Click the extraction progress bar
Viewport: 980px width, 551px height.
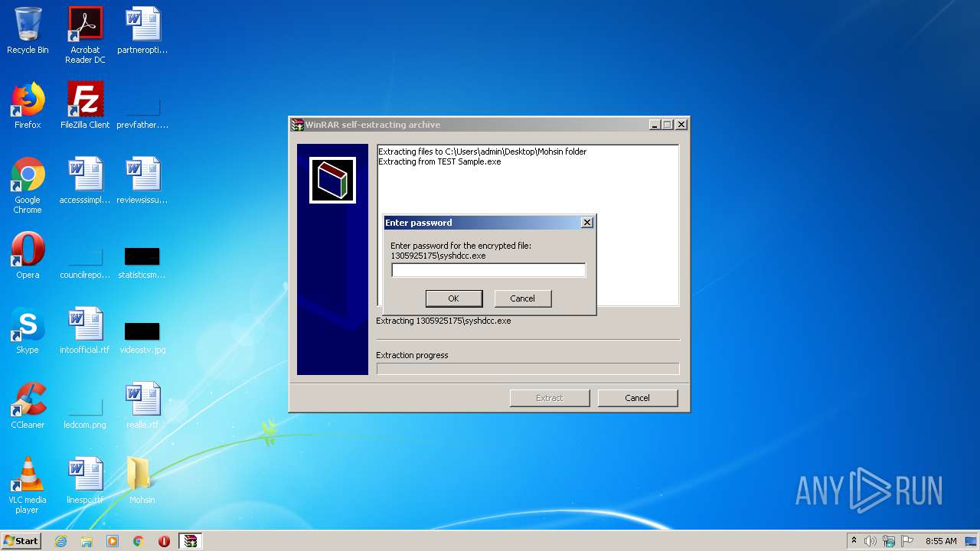(x=528, y=369)
